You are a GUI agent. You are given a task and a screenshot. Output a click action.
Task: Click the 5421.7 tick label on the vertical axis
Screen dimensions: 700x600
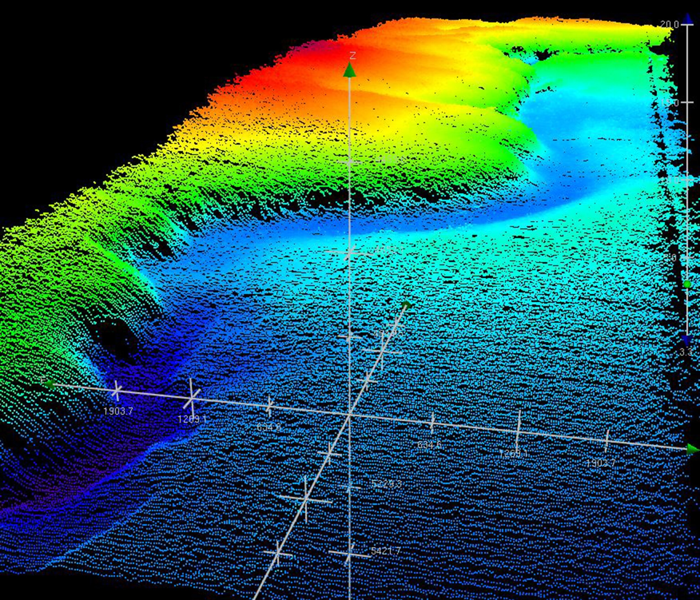click(386, 551)
